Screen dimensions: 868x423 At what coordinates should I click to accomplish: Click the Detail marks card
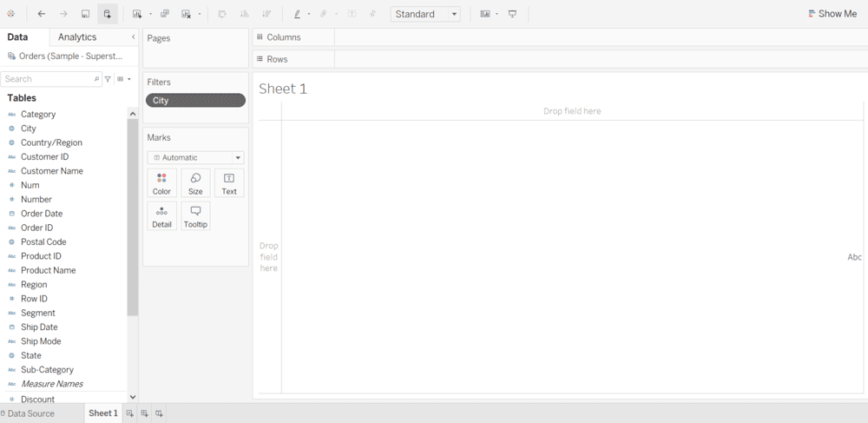[x=161, y=216]
